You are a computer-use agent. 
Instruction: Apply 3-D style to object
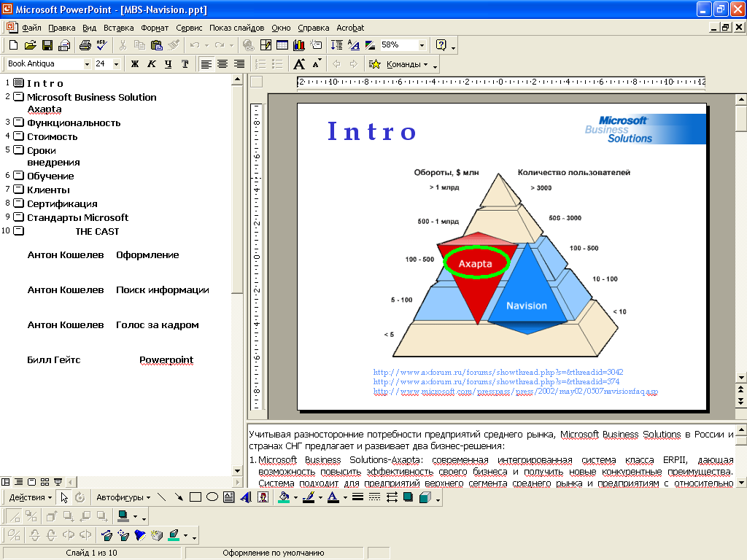[425, 497]
